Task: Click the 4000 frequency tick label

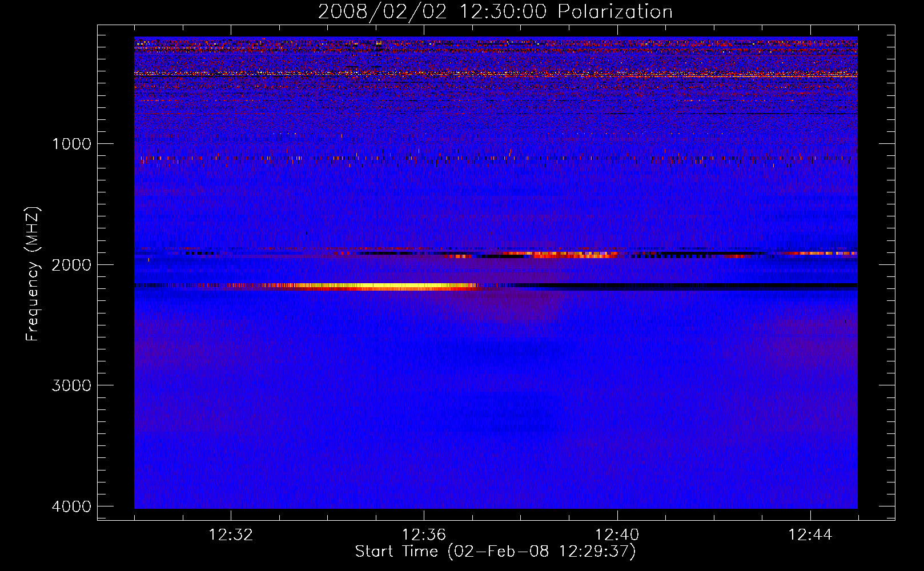Action: pos(71,506)
